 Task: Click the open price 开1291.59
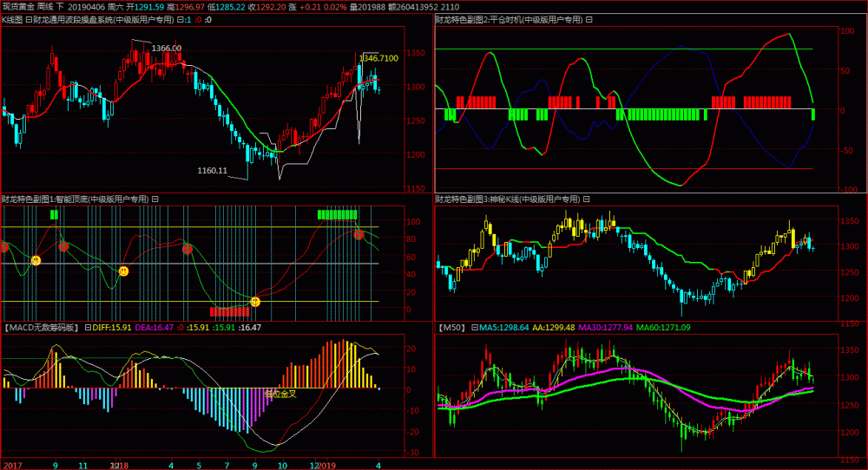[145, 7]
